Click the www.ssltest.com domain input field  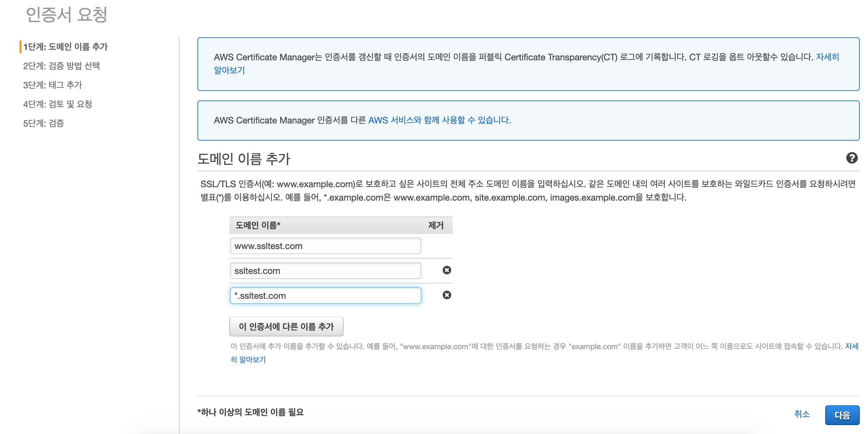[325, 246]
